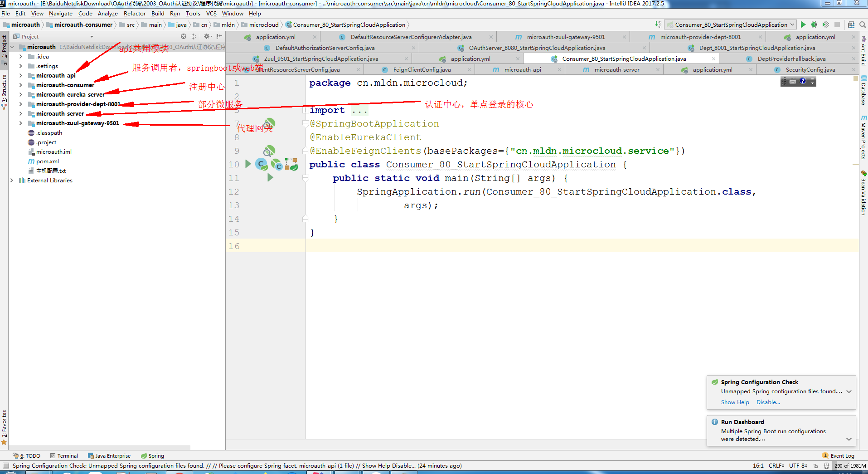The width and height of the screenshot is (868, 474).
Task: Open the Project Structure icon
Action: click(x=851, y=24)
